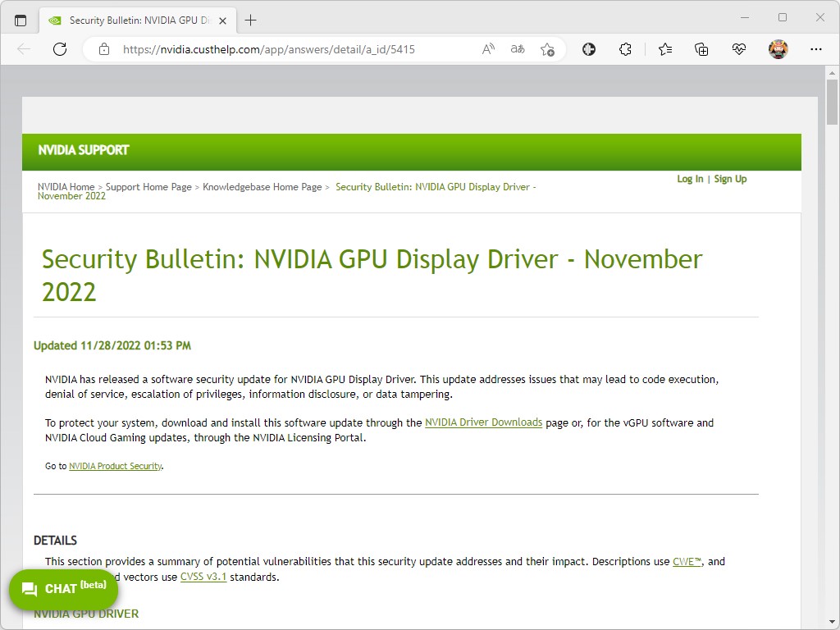Screen dimensions: 840x630
Task: Click the vertical scrollbar thumb
Action: pos(832,102)
